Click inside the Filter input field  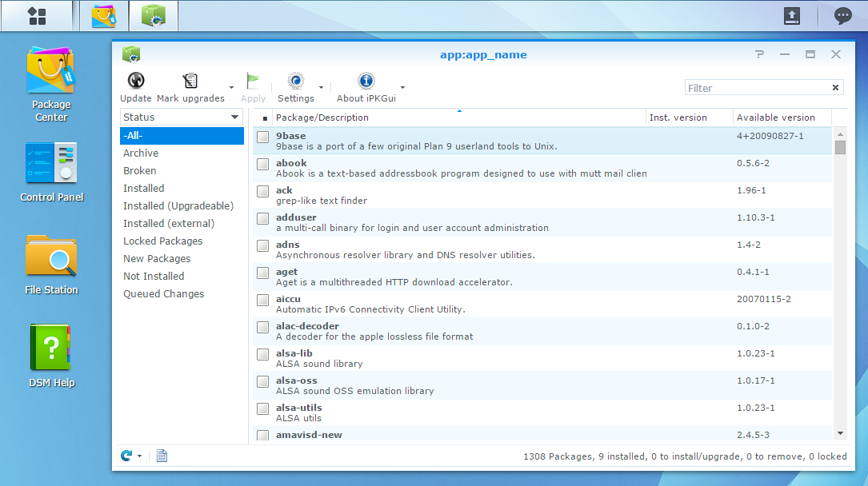click(758, 87)
